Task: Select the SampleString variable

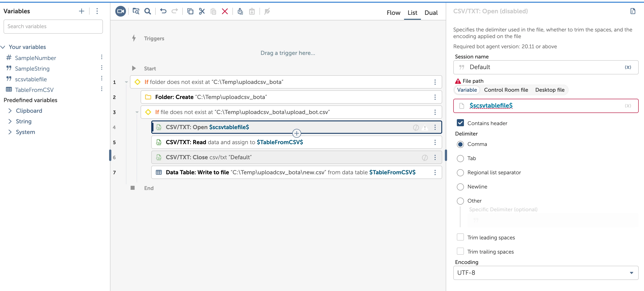Action: coord(32,69)
